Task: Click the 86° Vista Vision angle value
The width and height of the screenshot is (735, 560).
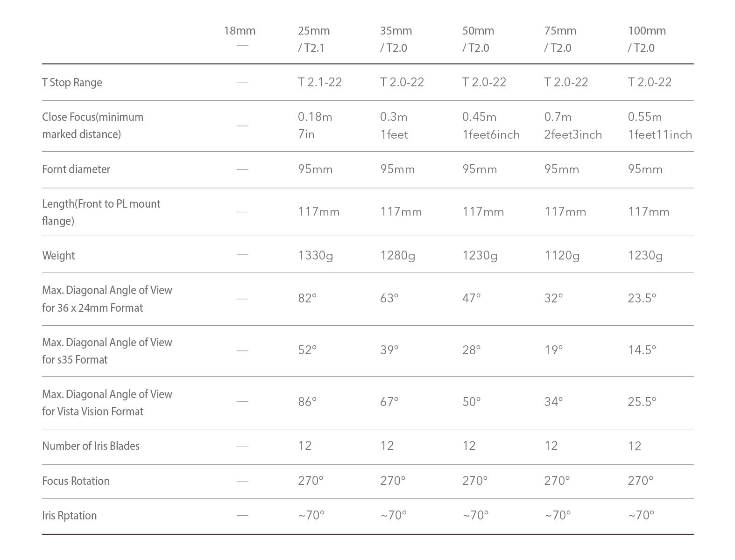Action: pyautogui.click(x=307, y=402)
